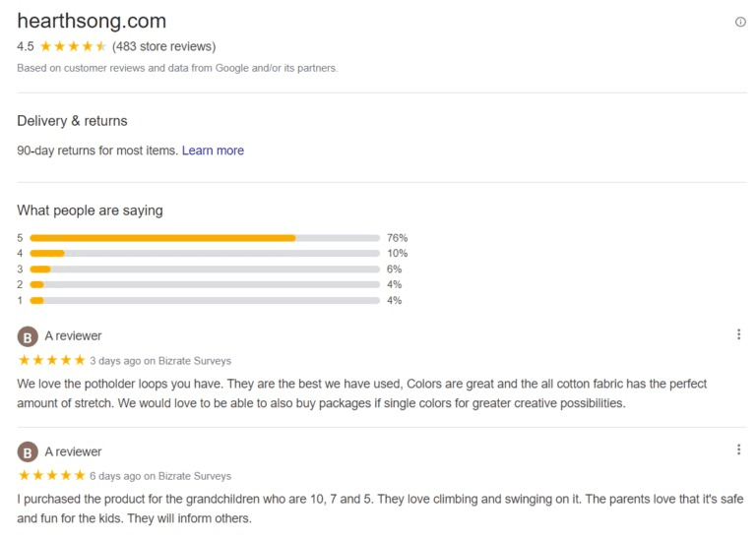Image resolution: width=756 pixels, height=540 pixels.
Task: Click the 483 store reviews count
Action: pyautogui.click(x=163, y=46)
